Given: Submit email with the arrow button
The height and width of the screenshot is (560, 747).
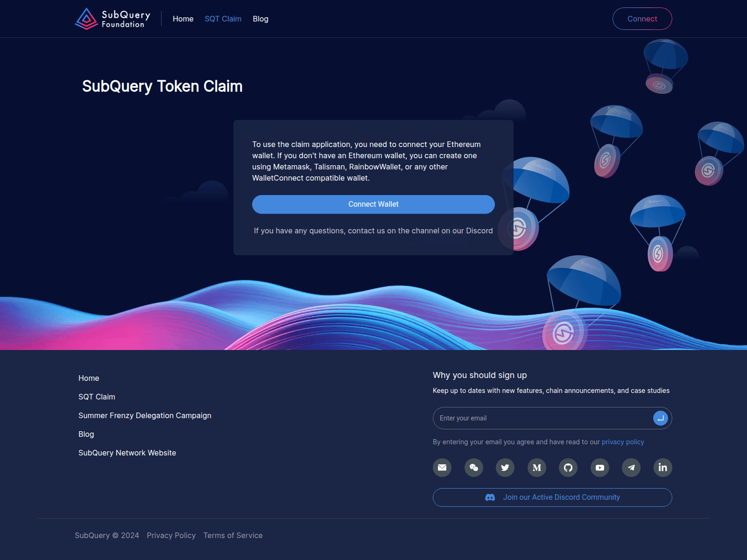Looking at the screenshot, I should 660,418.
